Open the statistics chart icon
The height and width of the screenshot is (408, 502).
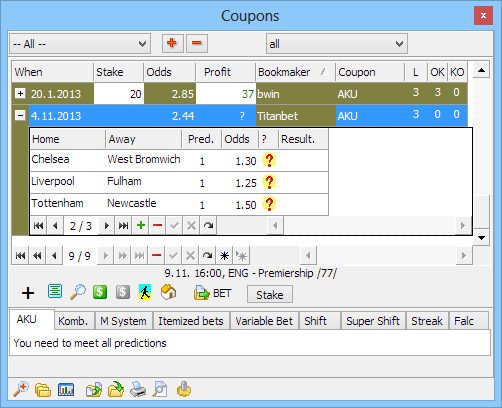pos(66,389)
